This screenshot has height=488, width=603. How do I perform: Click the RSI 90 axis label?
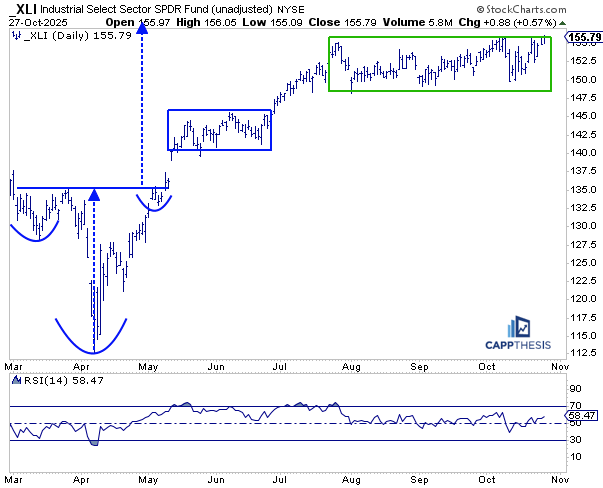click(x=576, y=389)
